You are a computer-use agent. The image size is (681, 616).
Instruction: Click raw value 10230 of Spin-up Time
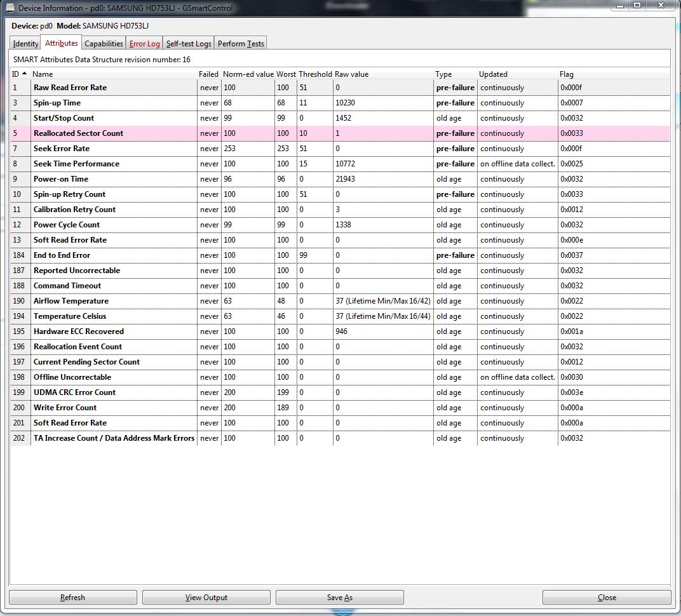click(x=346, y=103)
